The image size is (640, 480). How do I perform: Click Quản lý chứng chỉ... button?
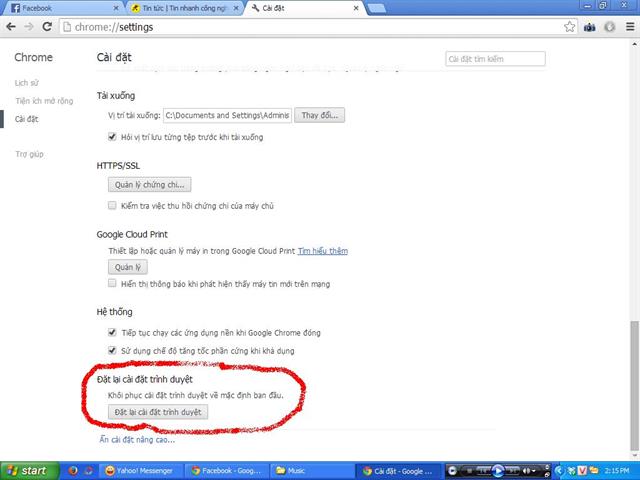tap(149, 184)
